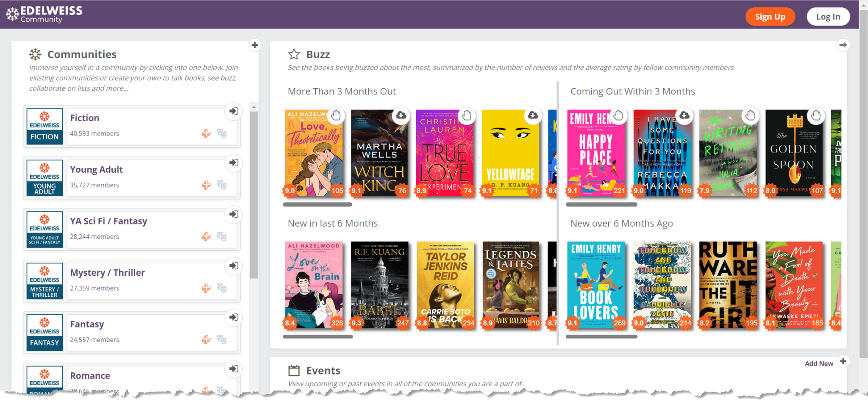868x402 pixels.
Task: Click the plus icon atop Communities panel
Action: pos(254,45)
